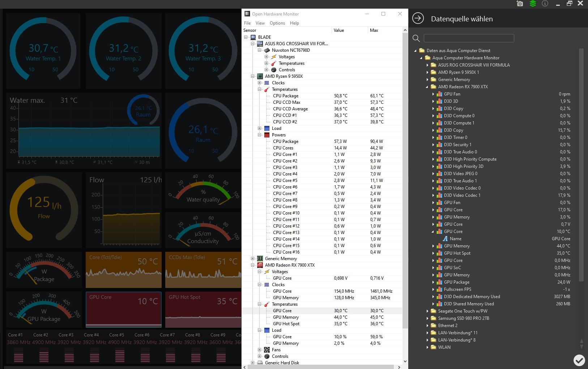Expand the Samsung SSD 980 PRO 2TB node
The image size is (588, 369).
pos(427,318)
